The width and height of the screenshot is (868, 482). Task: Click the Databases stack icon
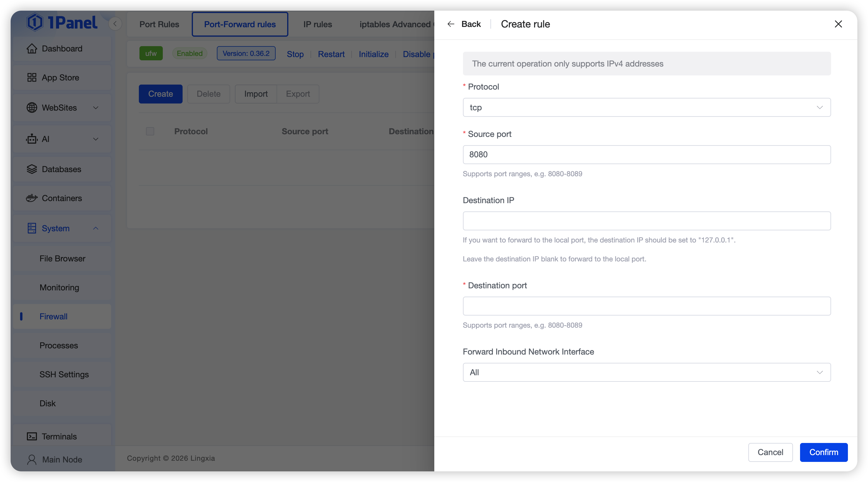click(32, 169)
